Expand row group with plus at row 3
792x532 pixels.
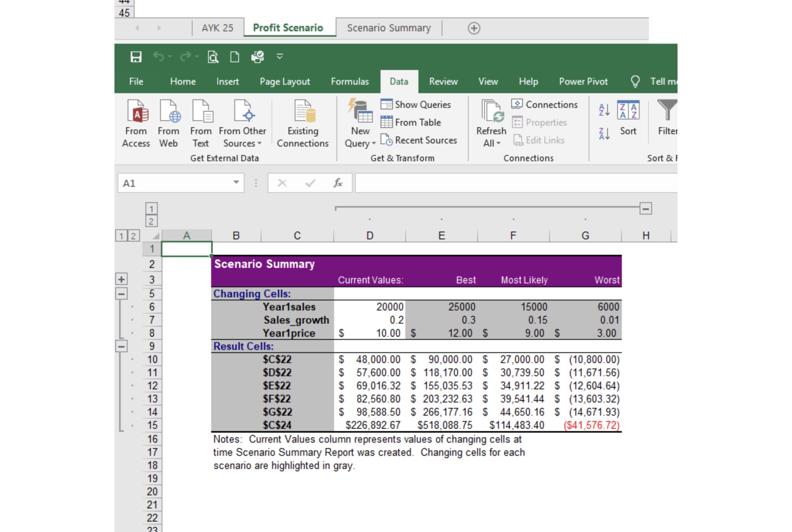coord(121,279)
